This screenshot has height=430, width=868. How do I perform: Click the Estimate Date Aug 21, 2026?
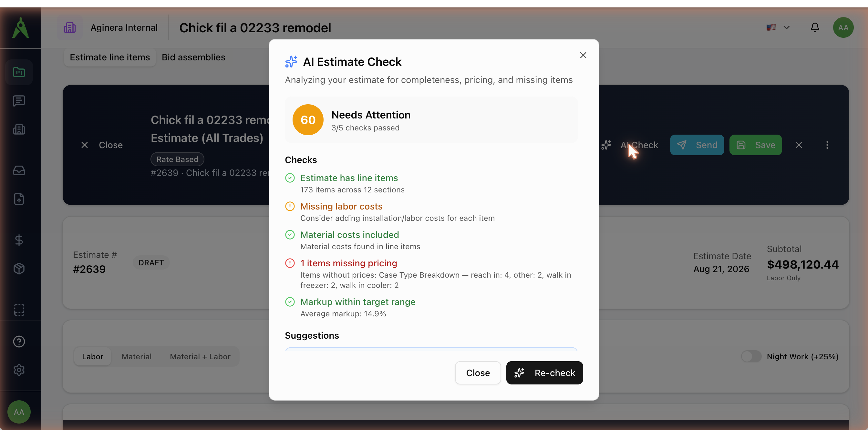tap(721, 269)
